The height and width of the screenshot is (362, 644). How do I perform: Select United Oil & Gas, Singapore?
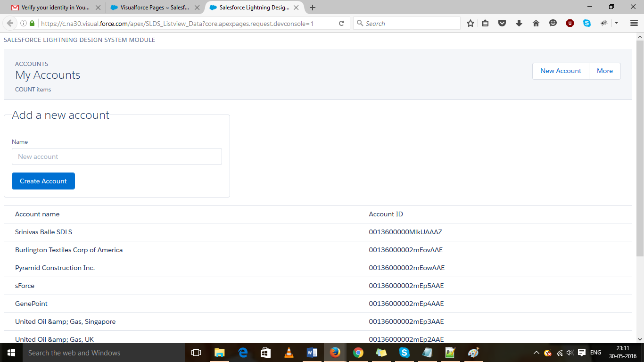tap(65, 321)
